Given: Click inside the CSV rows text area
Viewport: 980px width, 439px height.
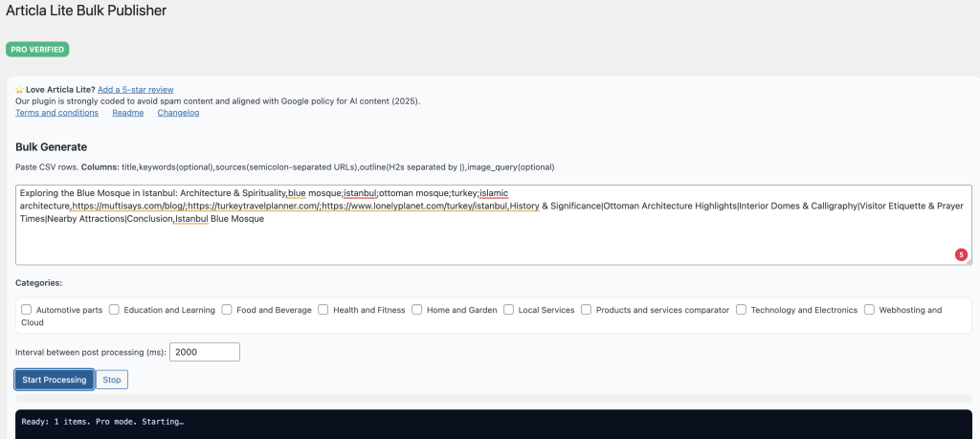Looking at the screenshot, I should [x=494, y=225].
